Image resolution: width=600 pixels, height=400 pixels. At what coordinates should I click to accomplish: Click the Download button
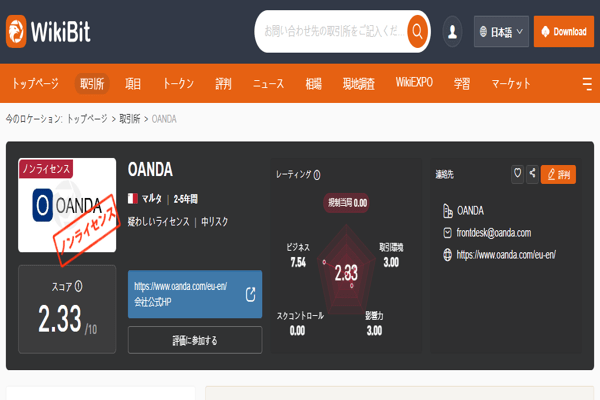[x=564, y=31]
